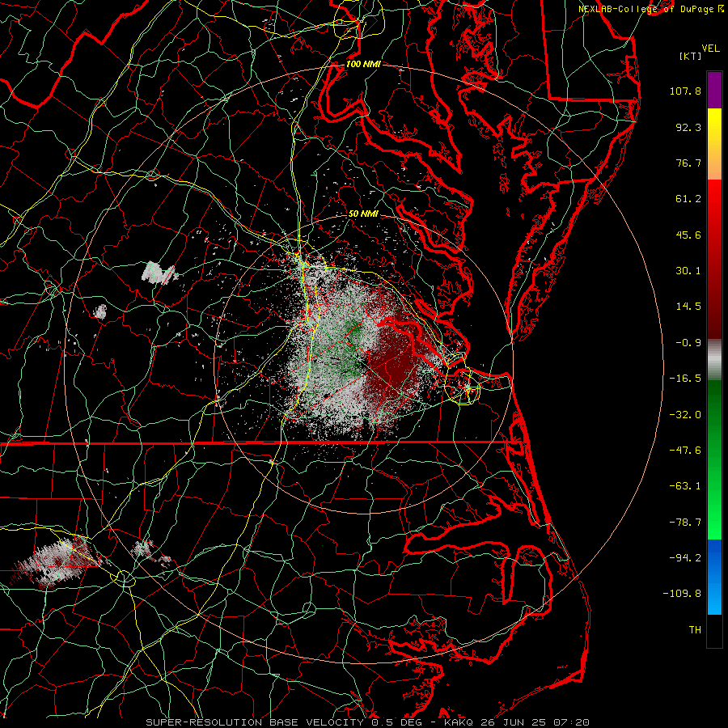Click the -78.7 velocity legend value
The height and width of the screenshot is (728, 728).
685,523
